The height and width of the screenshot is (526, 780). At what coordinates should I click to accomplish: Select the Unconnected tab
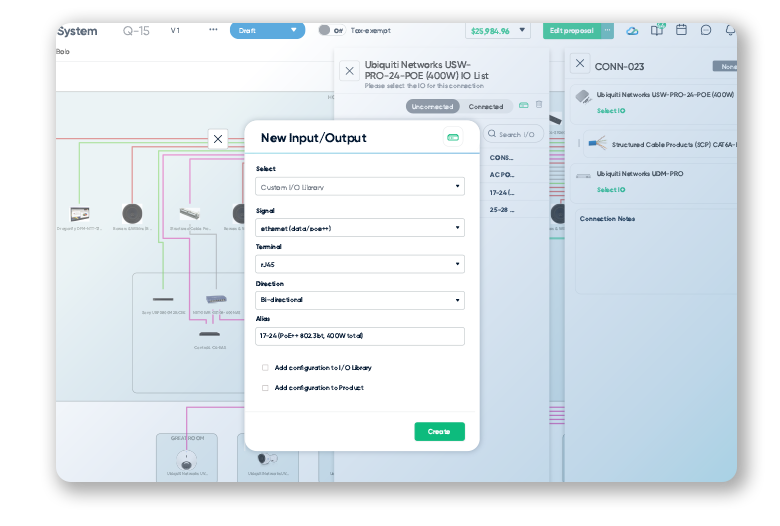click(431, 106)
